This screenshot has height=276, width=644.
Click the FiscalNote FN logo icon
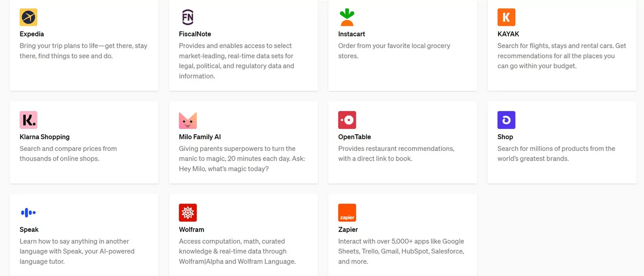[x=188, y=17]
